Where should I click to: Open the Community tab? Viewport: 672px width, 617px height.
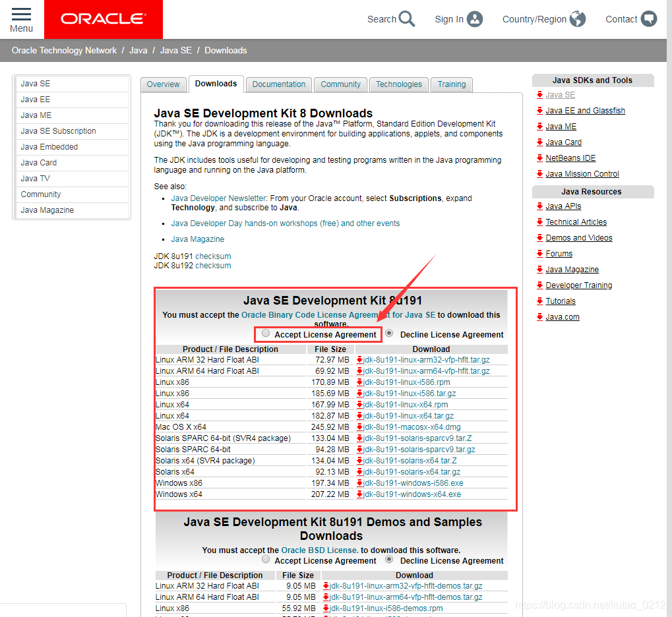(341, 84)
